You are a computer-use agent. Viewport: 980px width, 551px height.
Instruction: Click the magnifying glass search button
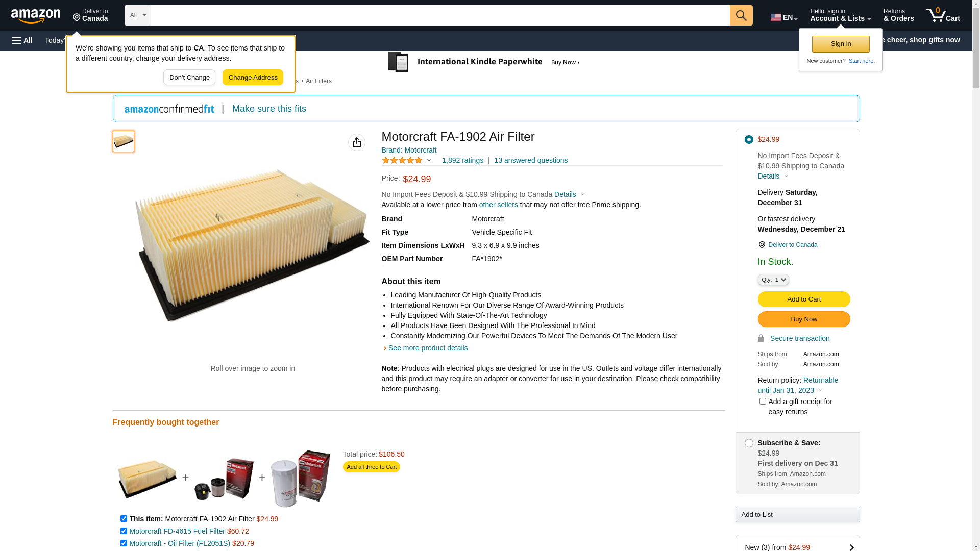(741, 15)
